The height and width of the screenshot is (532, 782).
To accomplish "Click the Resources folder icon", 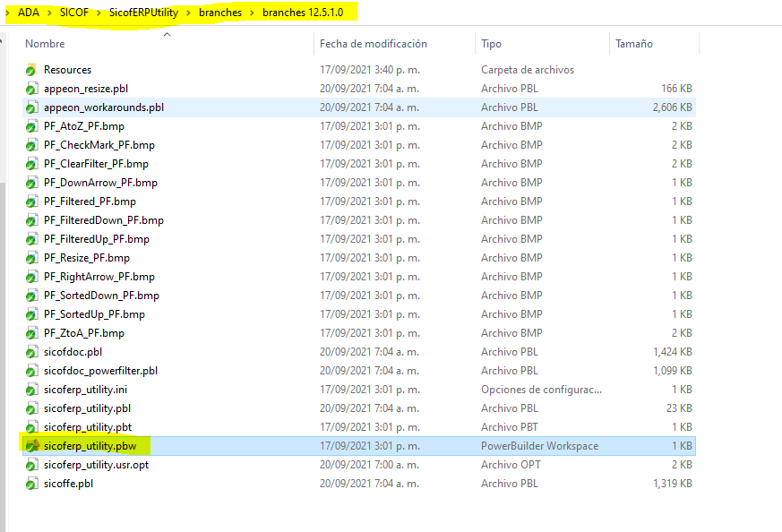I will (x=31, y=70).
